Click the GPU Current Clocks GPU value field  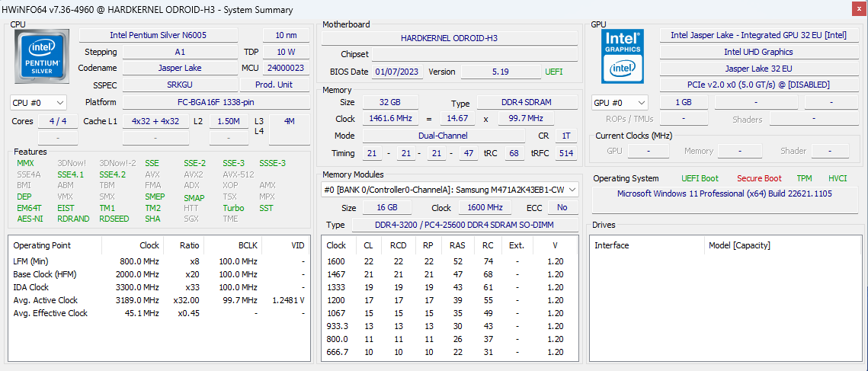tap(649, 151)
